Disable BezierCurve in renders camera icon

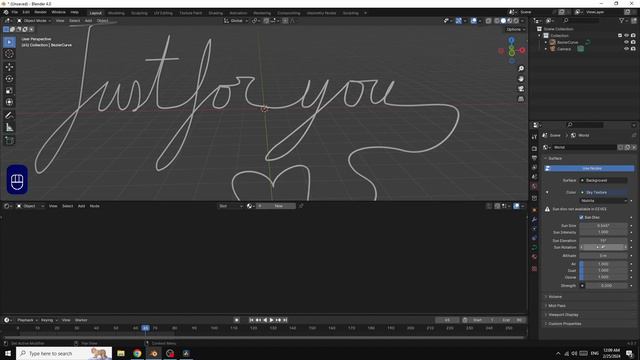pyautogui.click(x=633, y=42)
